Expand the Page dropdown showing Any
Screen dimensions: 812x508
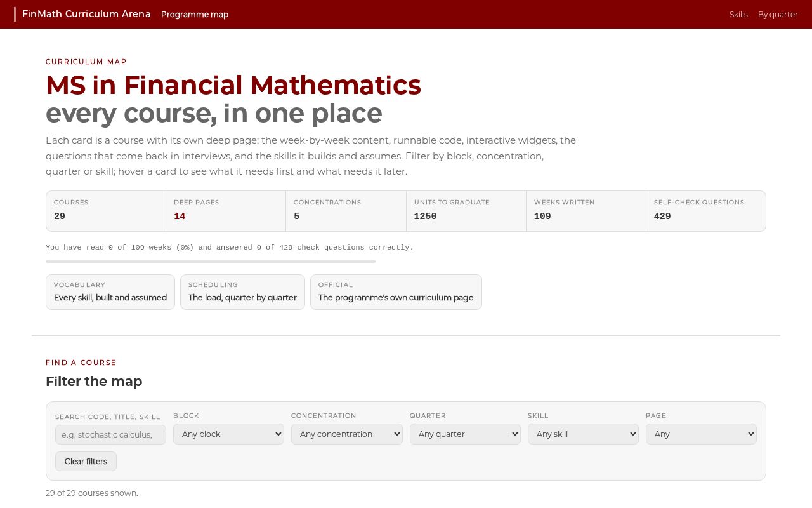(x=701, y=434)
